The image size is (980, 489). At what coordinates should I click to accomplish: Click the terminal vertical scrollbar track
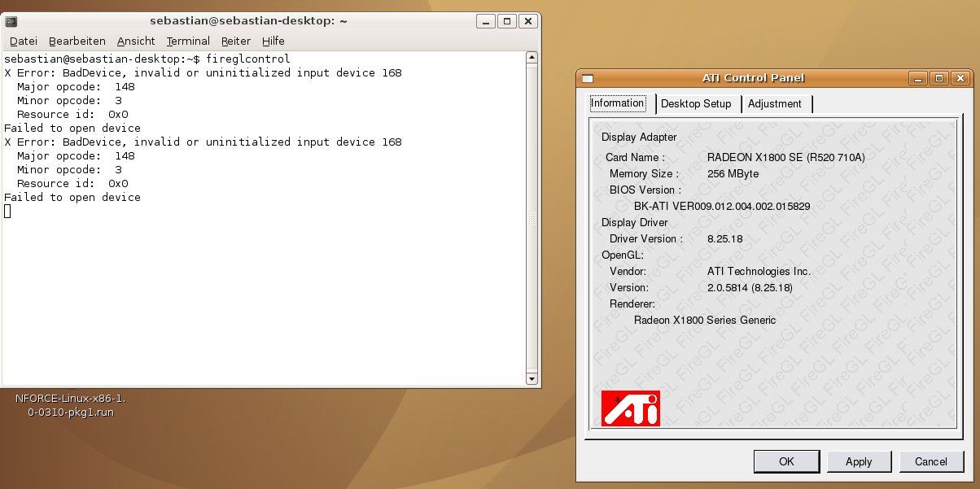[x=532, y=218]
